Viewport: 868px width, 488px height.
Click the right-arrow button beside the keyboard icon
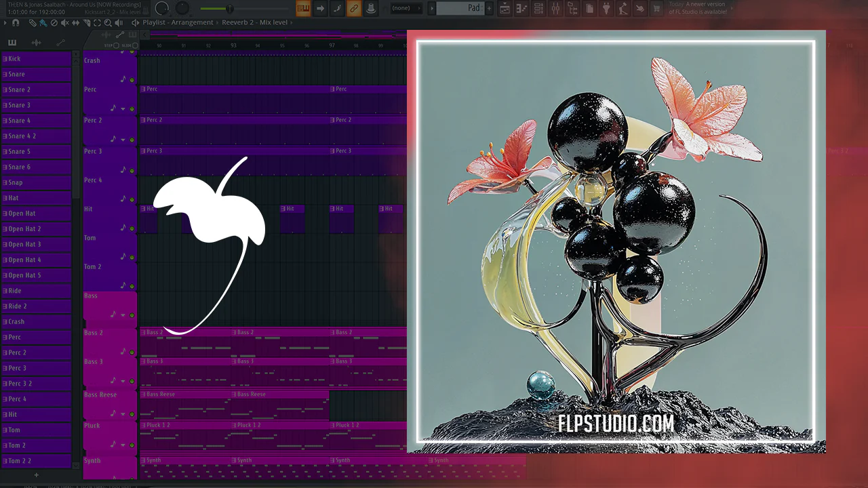tap(320, 8)
